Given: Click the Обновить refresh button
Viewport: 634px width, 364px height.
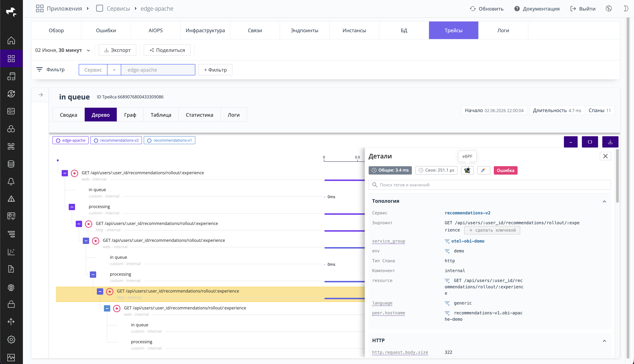Looking at the screenshot, I should (x=486, y=9).
